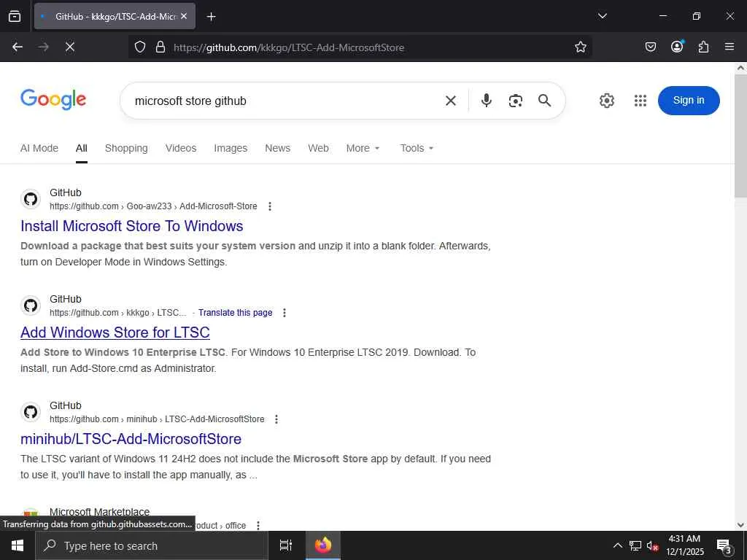Click the Google search query box
747x560 pixels.
coord(286,101)
